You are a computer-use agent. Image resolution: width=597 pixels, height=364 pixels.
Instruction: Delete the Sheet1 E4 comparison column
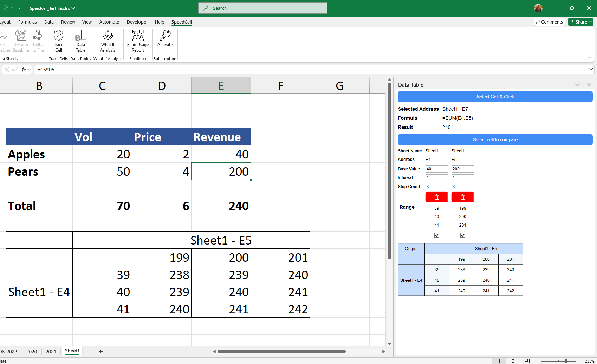[x=436, y=197]
